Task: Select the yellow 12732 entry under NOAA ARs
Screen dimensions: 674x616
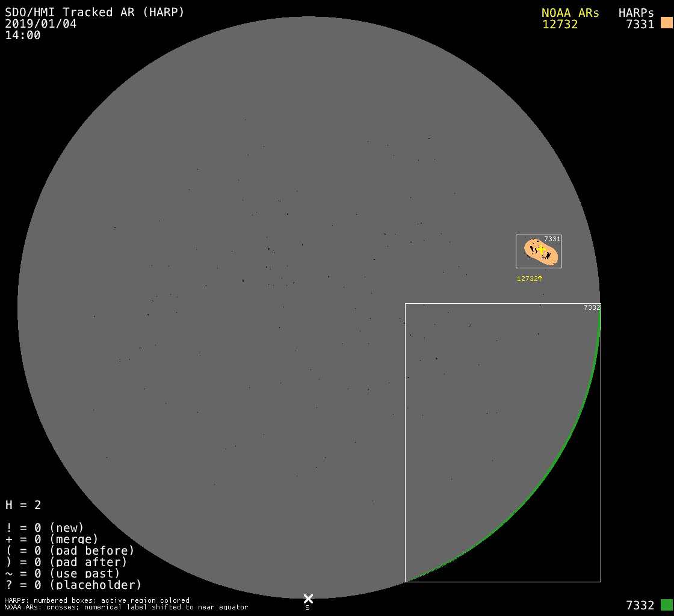Action: pos(560,24)
